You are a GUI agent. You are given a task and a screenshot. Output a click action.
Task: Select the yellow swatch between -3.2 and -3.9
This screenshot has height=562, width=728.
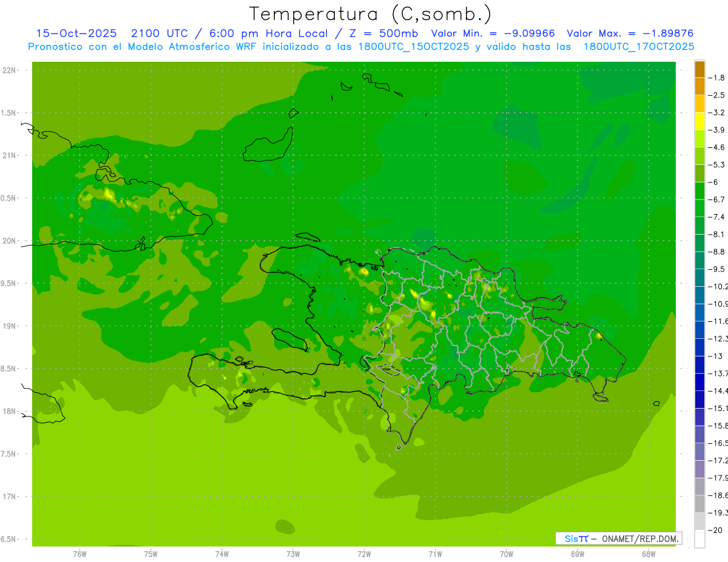(x=699, y=121)
